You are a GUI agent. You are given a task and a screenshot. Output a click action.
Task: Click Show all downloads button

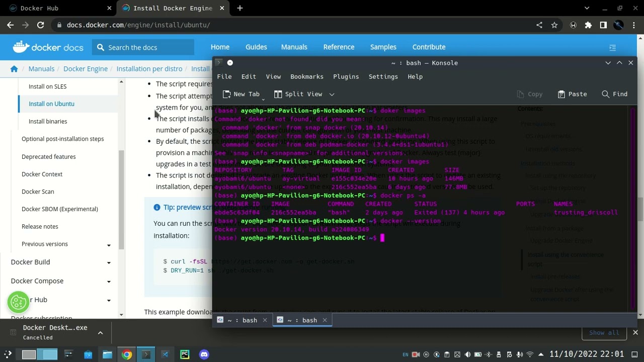(x=604, y=332)
